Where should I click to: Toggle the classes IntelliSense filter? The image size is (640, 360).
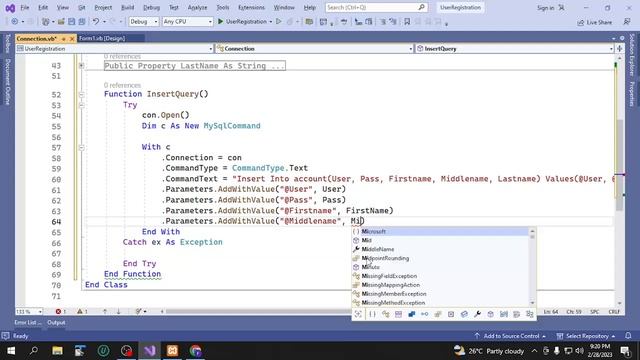(385, 314)
